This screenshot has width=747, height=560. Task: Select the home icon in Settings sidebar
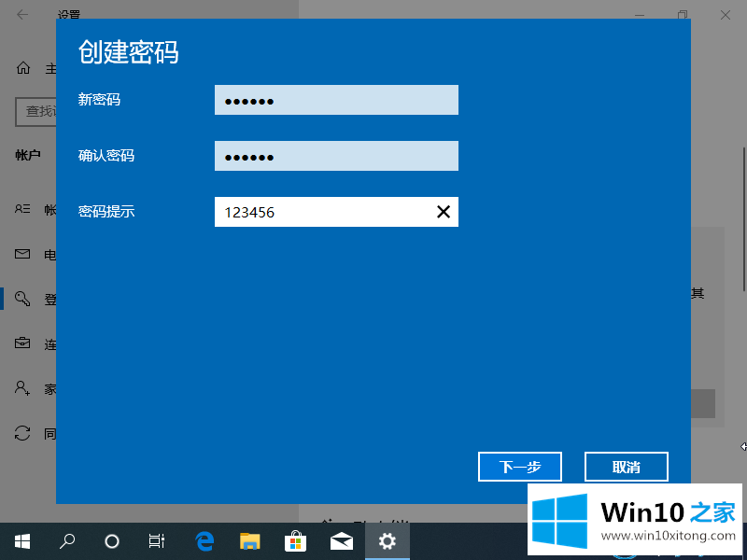point(22,68)
